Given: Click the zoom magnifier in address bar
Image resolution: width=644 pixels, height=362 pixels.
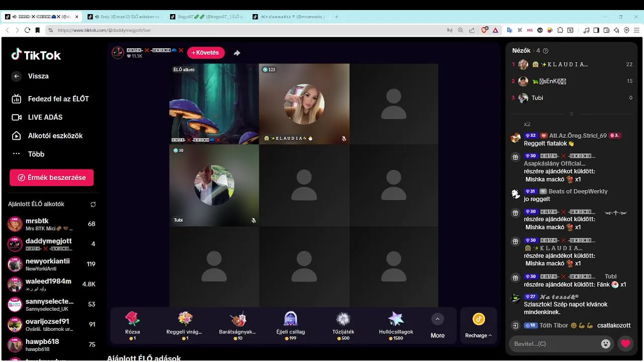Looking at the screenshot, I should point(460,30).
